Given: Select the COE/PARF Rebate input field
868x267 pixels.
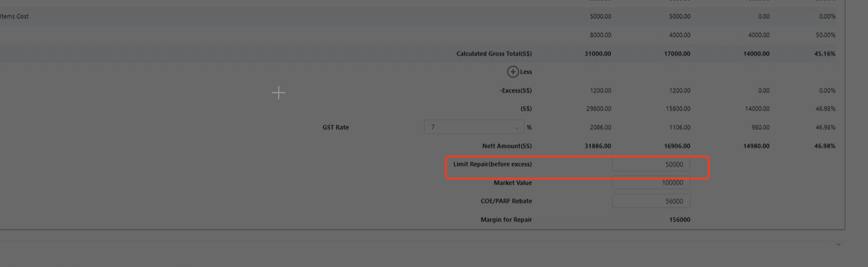Looking at the screenshot, I should 650,201.
